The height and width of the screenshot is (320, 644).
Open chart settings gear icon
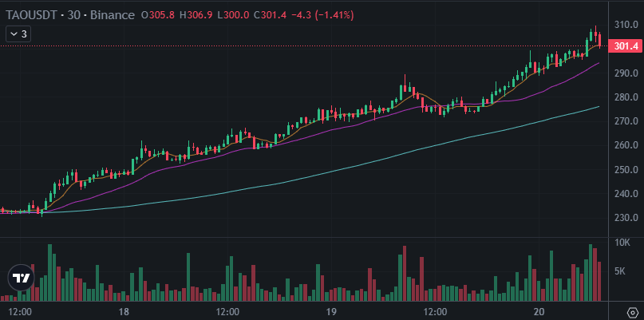tap(632, 312)
